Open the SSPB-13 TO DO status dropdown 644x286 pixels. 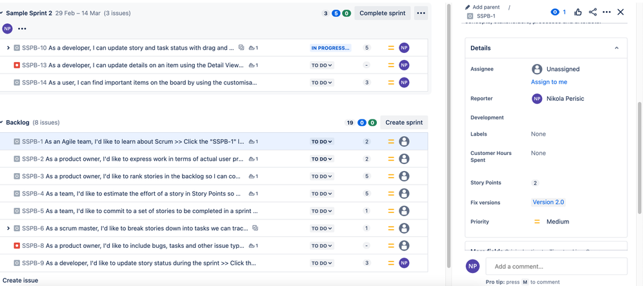pyautogui.click(x=322, y=65)
